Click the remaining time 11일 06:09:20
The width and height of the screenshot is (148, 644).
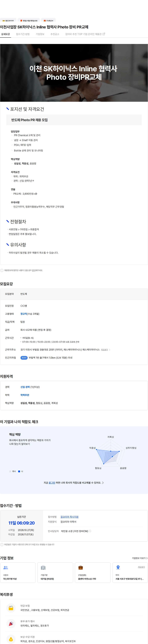[21, 523]
